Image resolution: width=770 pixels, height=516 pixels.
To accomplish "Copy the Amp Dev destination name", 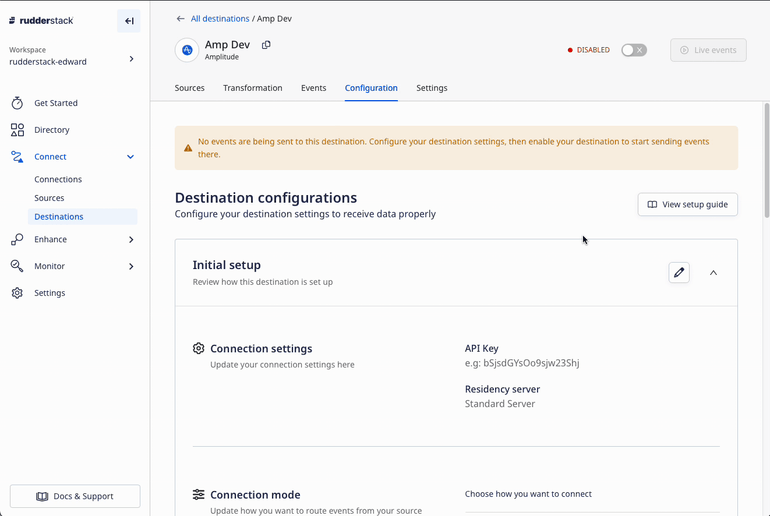I will tap(266, 45).
